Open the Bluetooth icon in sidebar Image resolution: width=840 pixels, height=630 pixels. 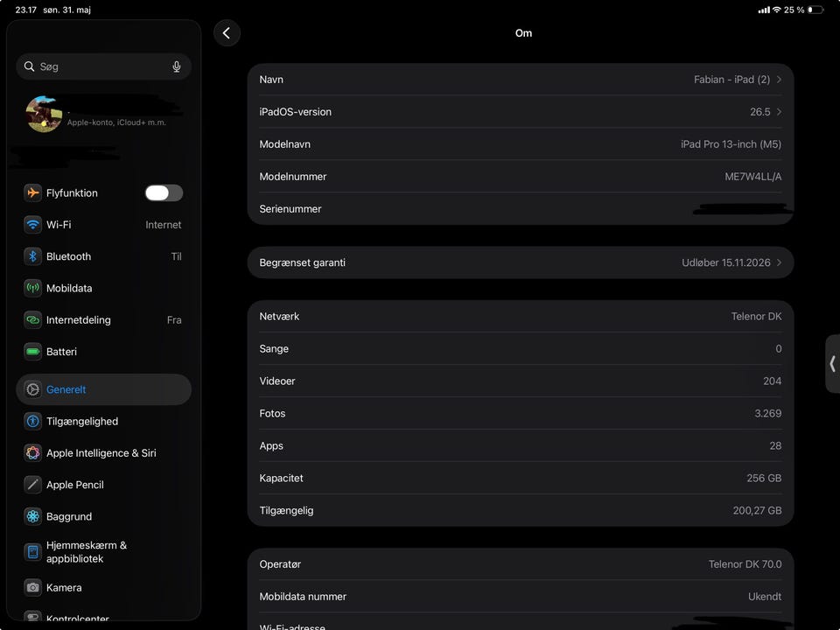coord(32,256)
